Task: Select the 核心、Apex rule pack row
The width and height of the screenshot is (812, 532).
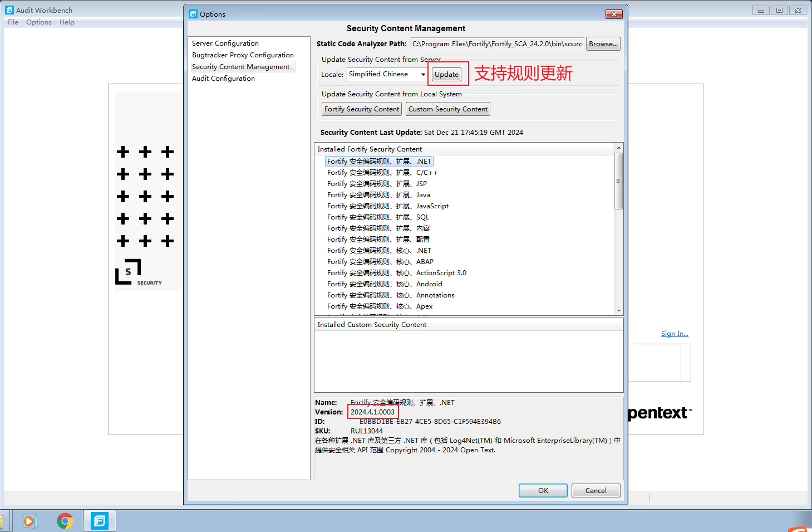Action: tap(380, 306)
